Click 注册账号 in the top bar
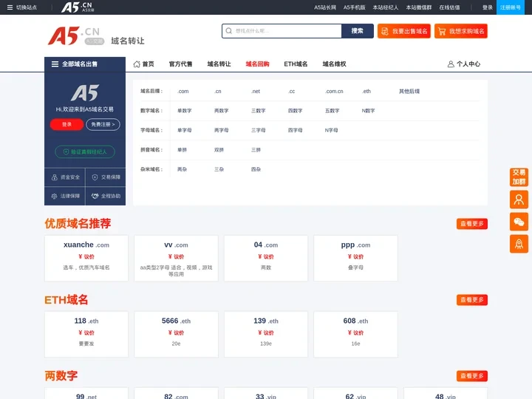Screen dimensions: 532x399 (510, 7)
